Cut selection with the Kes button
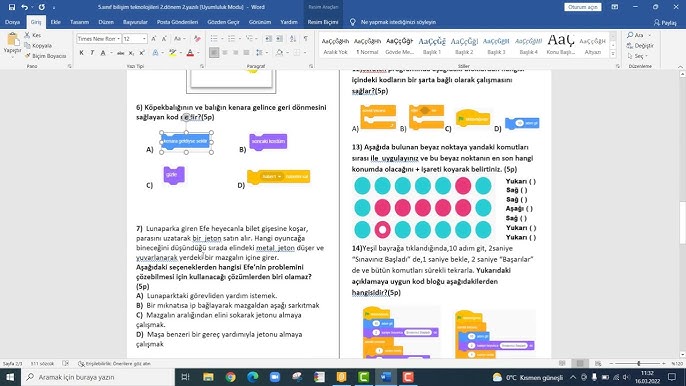This screenshot has height=386, width=686. coord(33,35)
